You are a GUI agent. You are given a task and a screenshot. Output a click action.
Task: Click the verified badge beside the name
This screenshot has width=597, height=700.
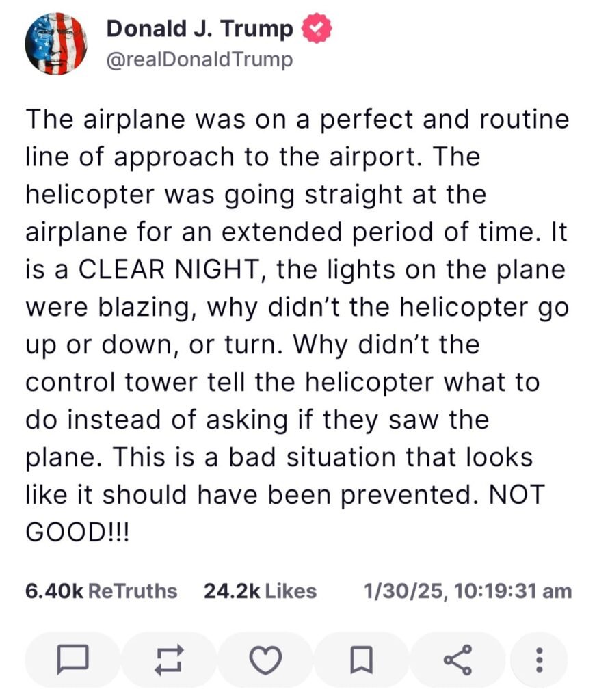[x=317, y=29]
